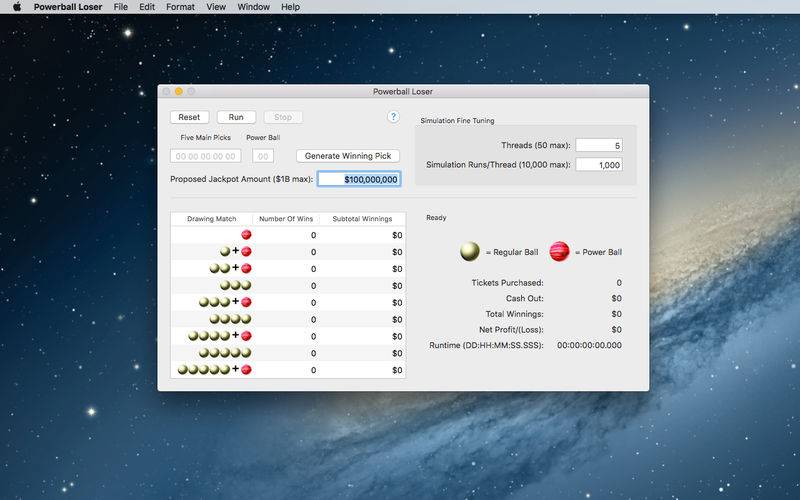Open the Window menu
This screenshot has width=800, height=500.
253,7
